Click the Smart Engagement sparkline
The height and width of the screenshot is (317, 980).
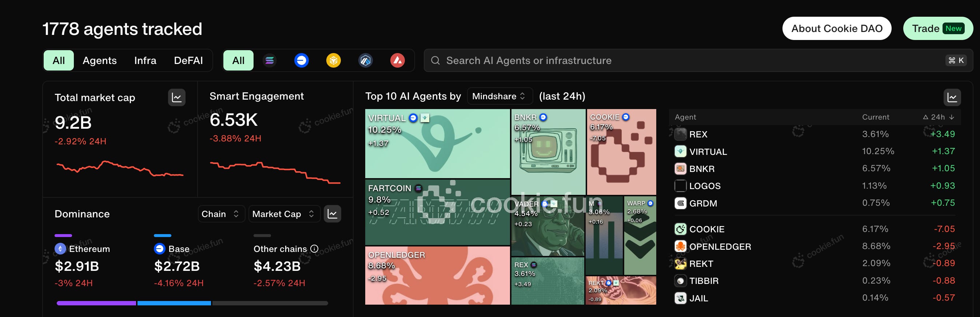(275, 172)
